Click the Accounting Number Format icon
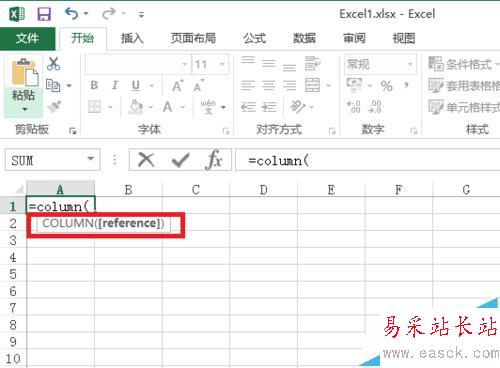Viewport: 500px width, 368px height. pyautogui.click(x=354, y=85)
